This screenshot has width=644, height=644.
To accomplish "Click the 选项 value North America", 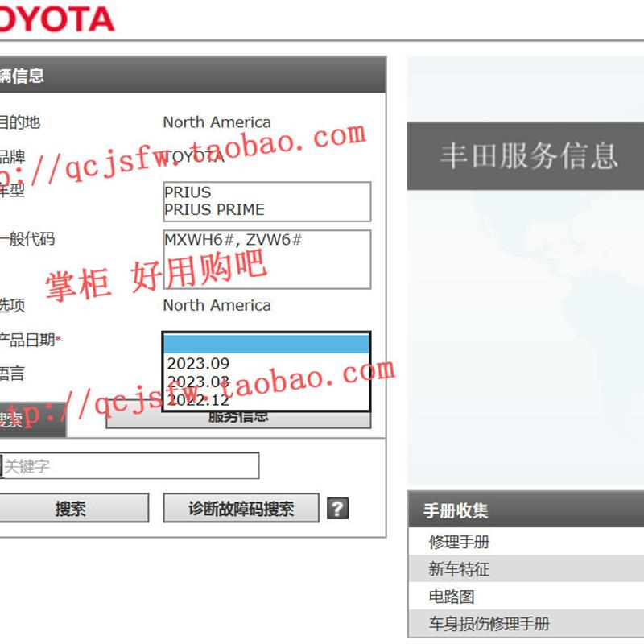I will [217, 305].
